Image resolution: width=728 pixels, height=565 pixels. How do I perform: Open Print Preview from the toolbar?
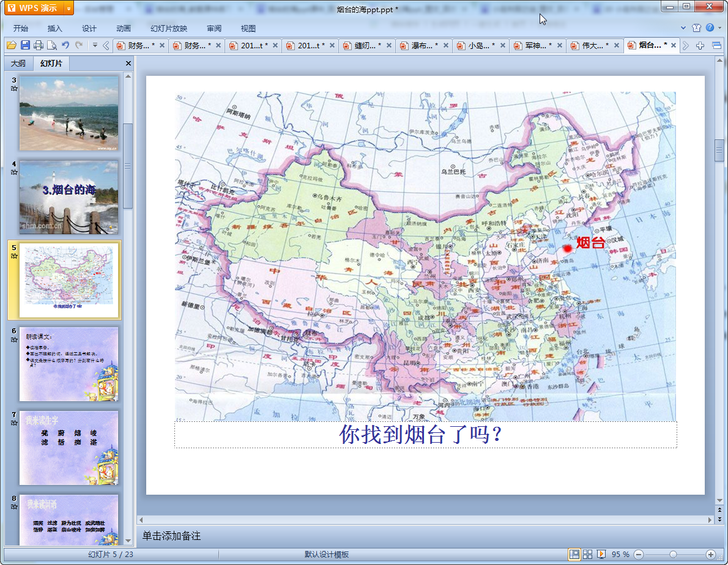click(52, 45)
